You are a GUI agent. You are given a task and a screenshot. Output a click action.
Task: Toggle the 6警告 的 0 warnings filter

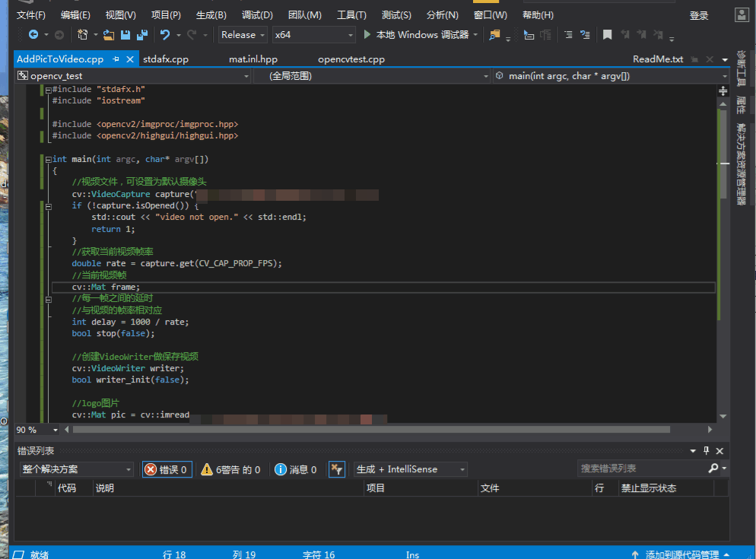(231, 469)
